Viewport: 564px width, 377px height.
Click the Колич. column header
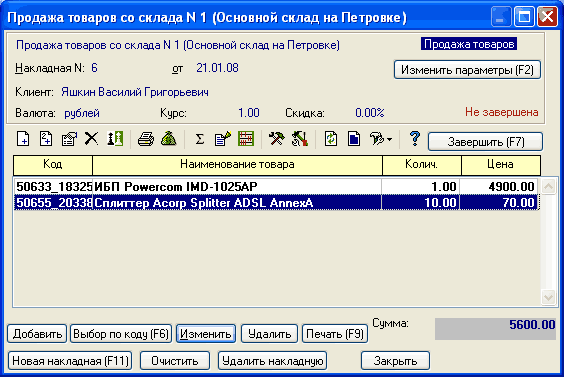coord(422,165)
